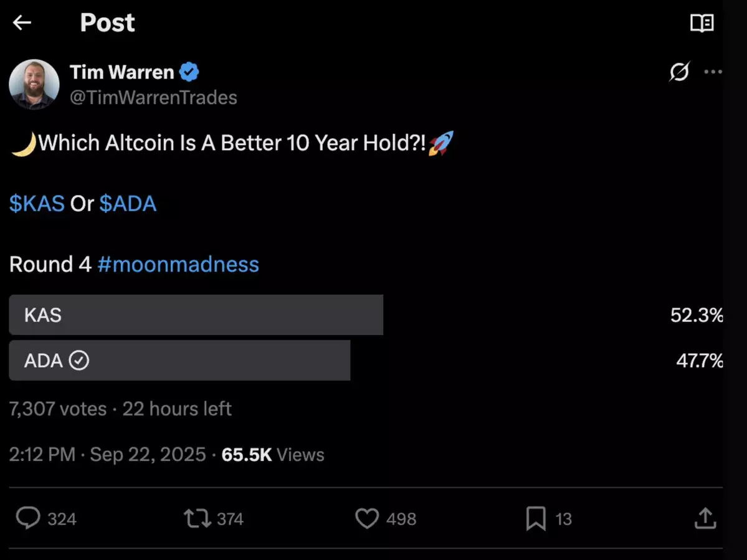Viewport: 747px width, 560px height.
Task: Go back using the left arrow
Action: (x=22, y=23)
